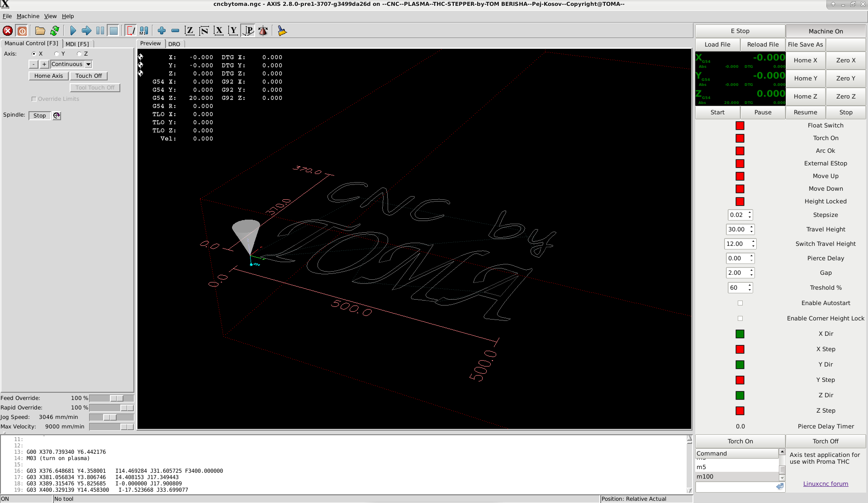
Task: Switch to side X view
Action: (218, 31)
